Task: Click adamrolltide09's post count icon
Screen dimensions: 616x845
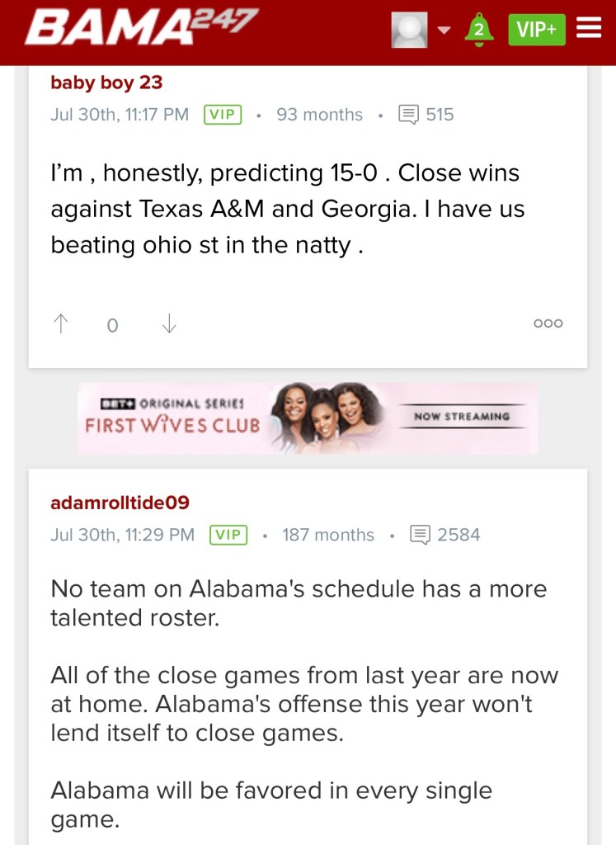Action: pyautogui.click(x=421, y=535)
